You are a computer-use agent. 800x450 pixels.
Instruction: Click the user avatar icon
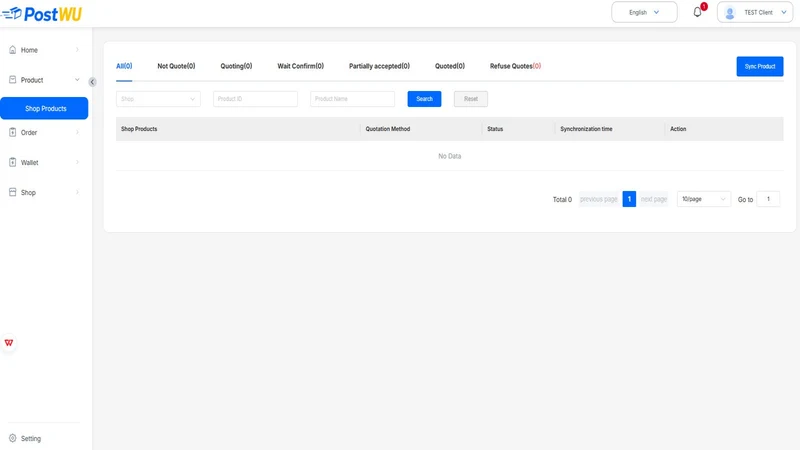pyautogui.click(x=730, y=13)
